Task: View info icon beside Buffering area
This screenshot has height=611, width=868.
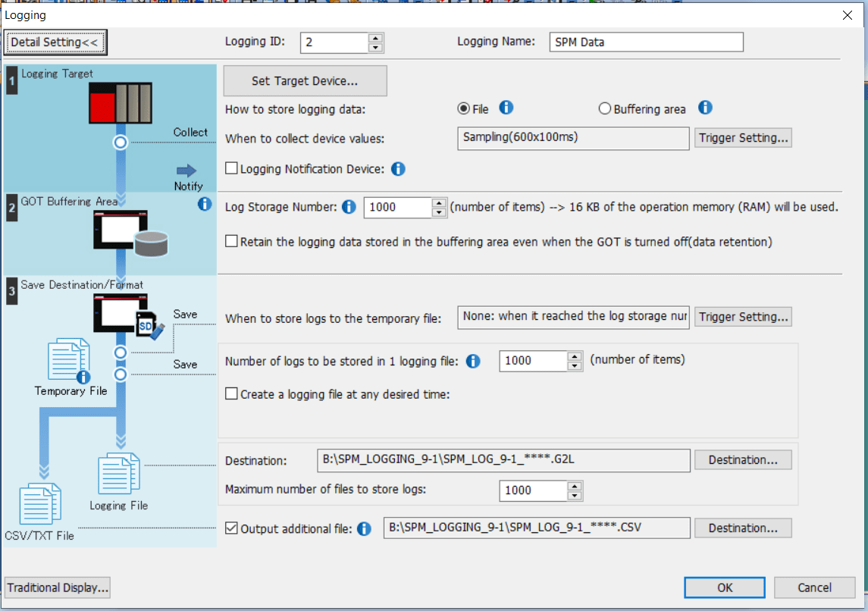Action: point(705,108)
